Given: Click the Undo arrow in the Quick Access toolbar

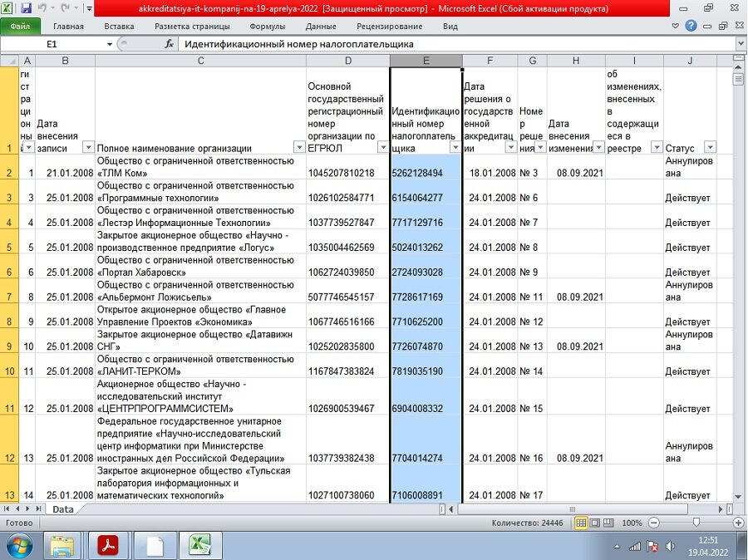Looking at the screenshot, I should coord(42,8).
